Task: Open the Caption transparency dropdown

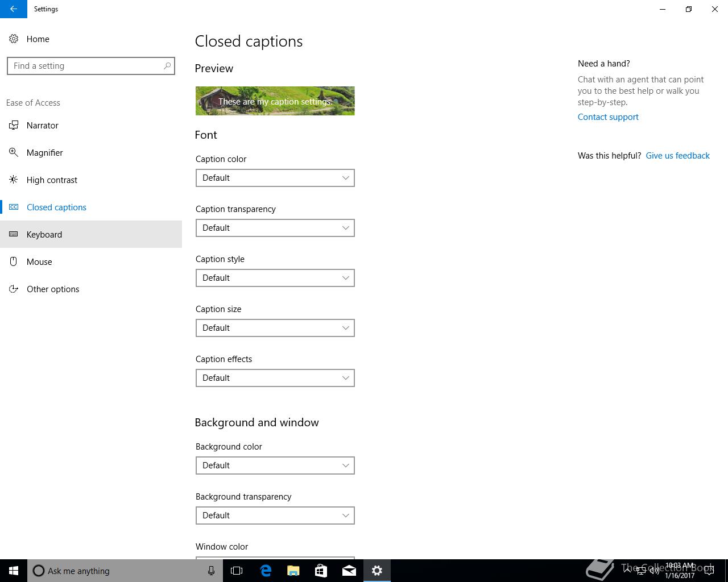Action: [275, 228]
